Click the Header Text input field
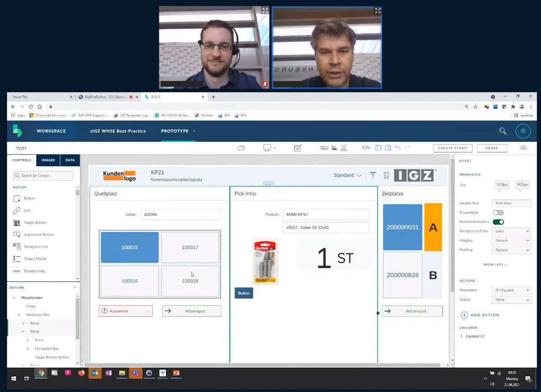 pyautogui.click(x=511, y=204)
